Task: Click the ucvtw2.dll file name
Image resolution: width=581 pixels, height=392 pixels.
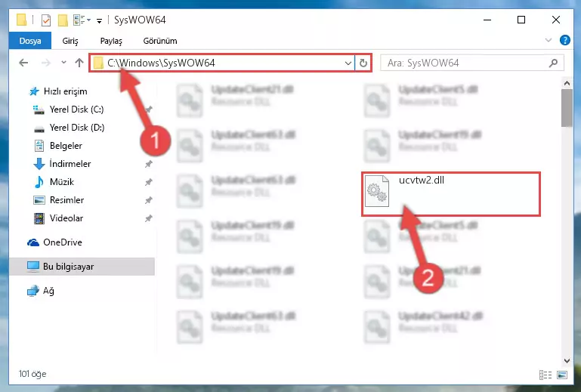Action: pos(422,181)
